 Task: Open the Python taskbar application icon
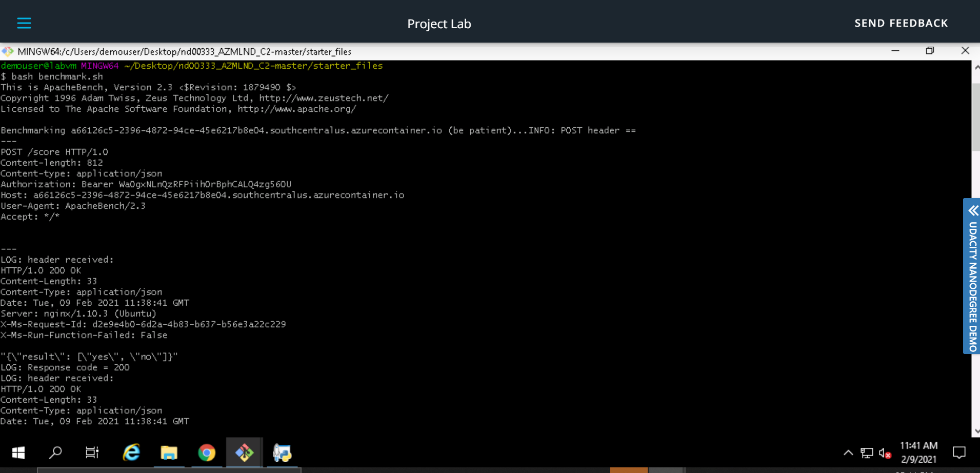(282, 452)
